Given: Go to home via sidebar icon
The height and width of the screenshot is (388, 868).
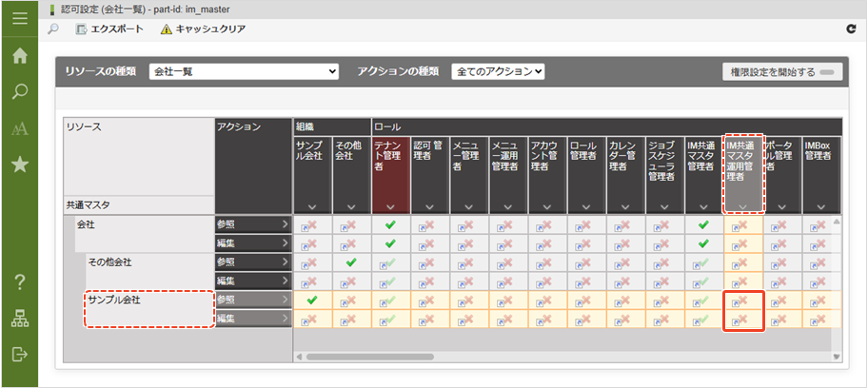Looking at the screenshot, I should pos(19,55).
